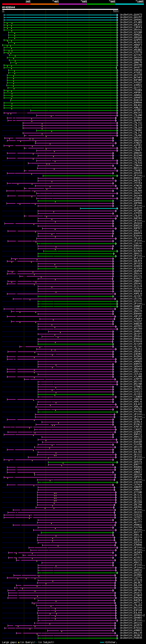The height and width of the screenshot is (644, 146).
Task: Click the red 20% identity legend segment
Action: click(16, 4)
